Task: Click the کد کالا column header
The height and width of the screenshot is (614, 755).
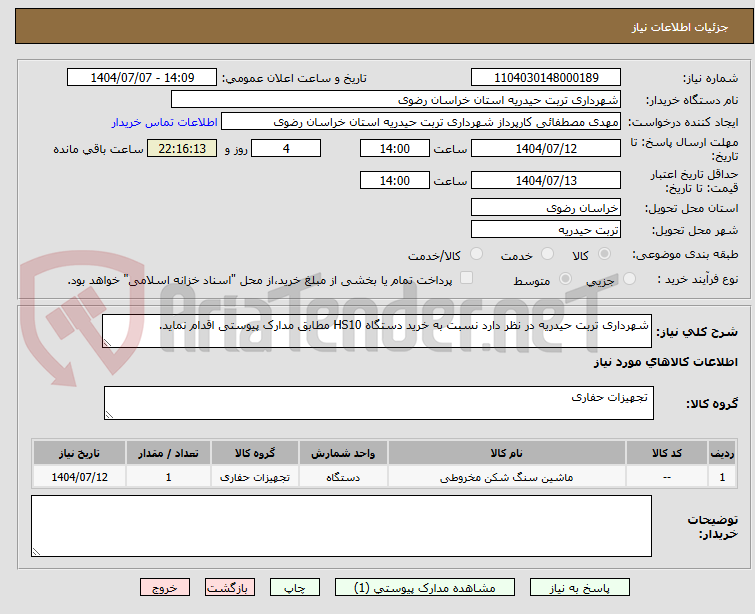Action: coord(667,453)
